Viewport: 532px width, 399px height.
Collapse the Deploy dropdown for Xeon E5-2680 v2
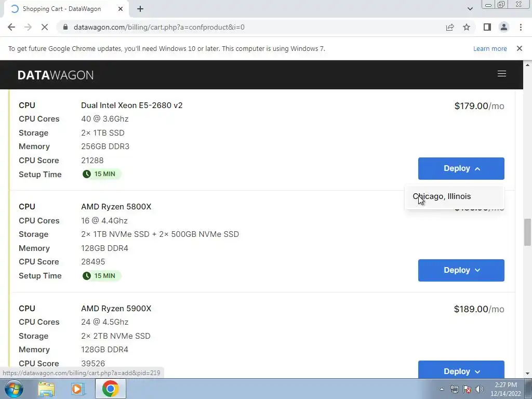click(461, 169)
